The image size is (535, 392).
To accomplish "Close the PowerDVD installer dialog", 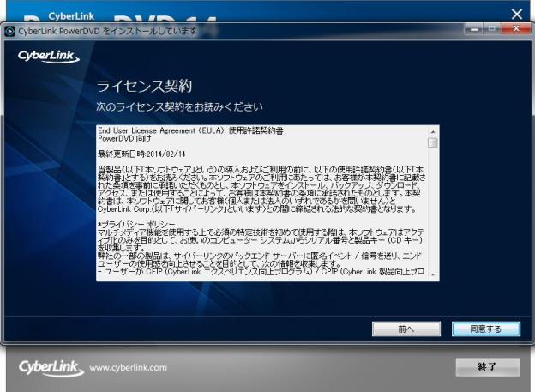I will click(516, 28).
